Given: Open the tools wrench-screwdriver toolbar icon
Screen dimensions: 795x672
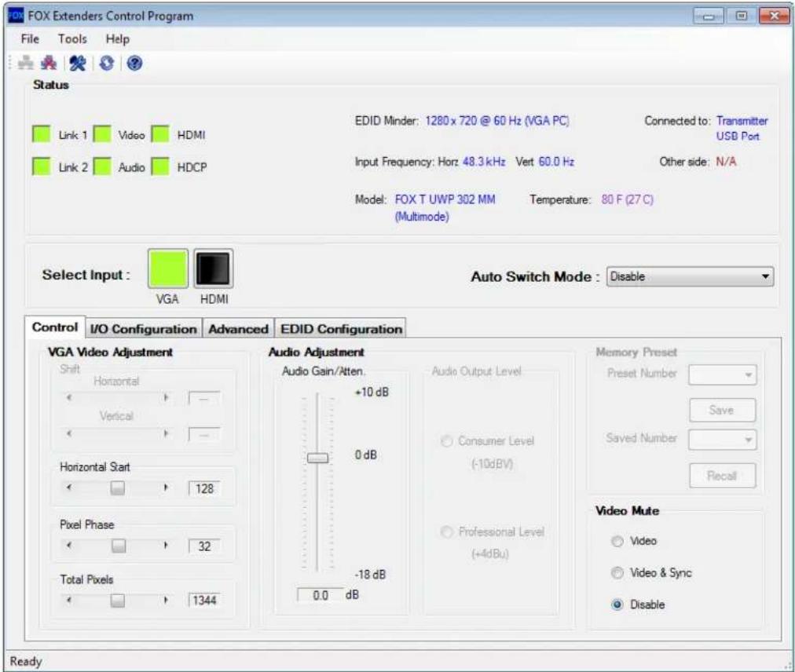Looking at the screenshot, I should pyautogui.click(x=78, y=63).
